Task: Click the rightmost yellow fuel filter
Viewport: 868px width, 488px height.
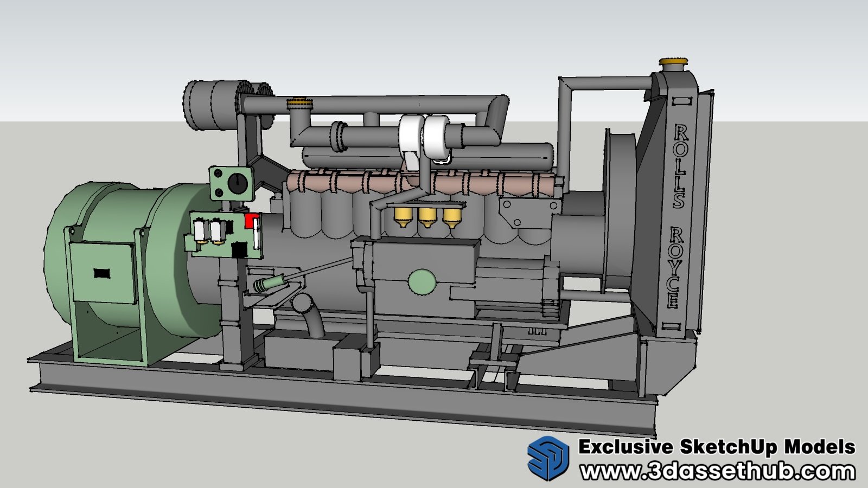Action: click(x=451, y=216)
